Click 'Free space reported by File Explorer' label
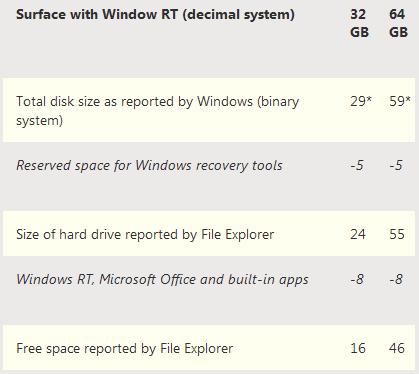This screenshot has width=419, height=374. [x=124, y=349]
